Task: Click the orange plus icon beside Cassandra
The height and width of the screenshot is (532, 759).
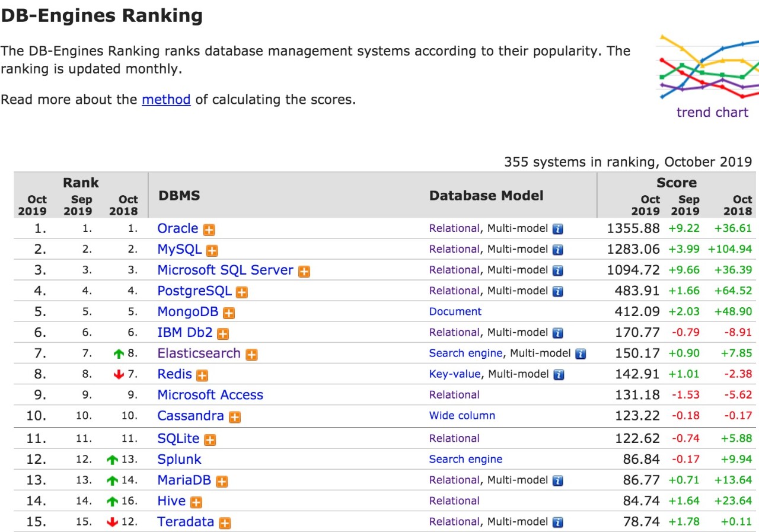Action: click(x=235, y=417)
